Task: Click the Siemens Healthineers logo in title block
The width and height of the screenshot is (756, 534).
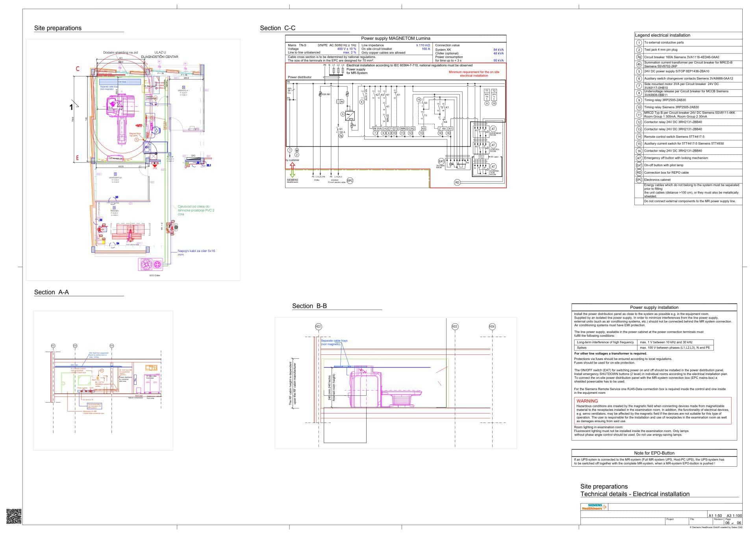Action: pyautogui.click(x=594, y=507)
